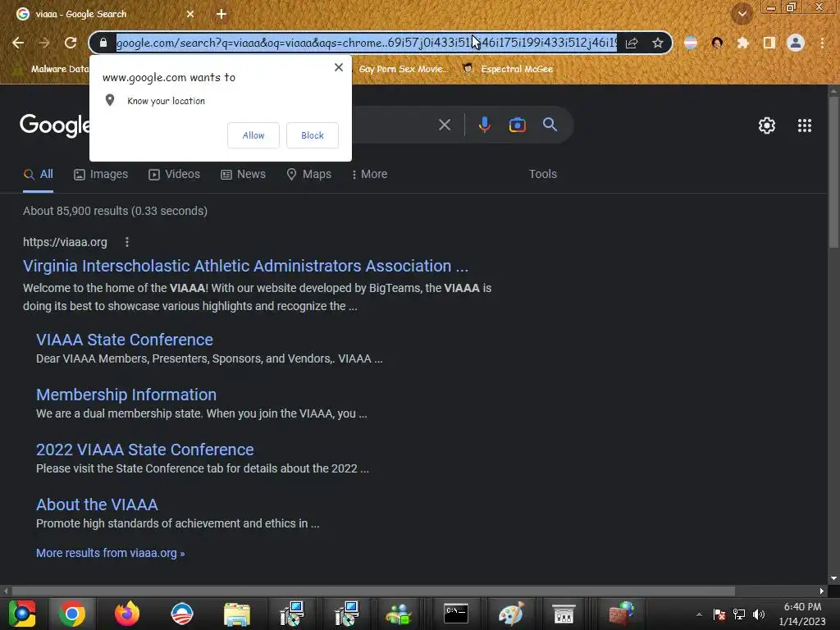
Task: Start a voice search with microphone
Action: point(484,125)
